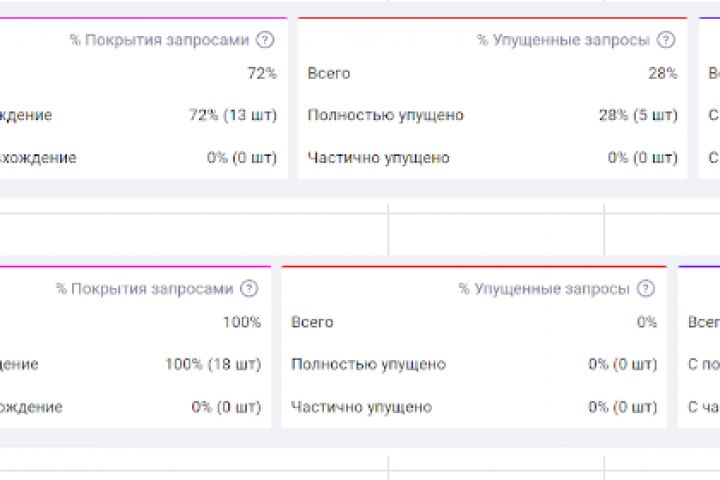Screen dimensions: 720x480
Task: Click the 28% total missed requests value
Action: (x=662, y=73)
